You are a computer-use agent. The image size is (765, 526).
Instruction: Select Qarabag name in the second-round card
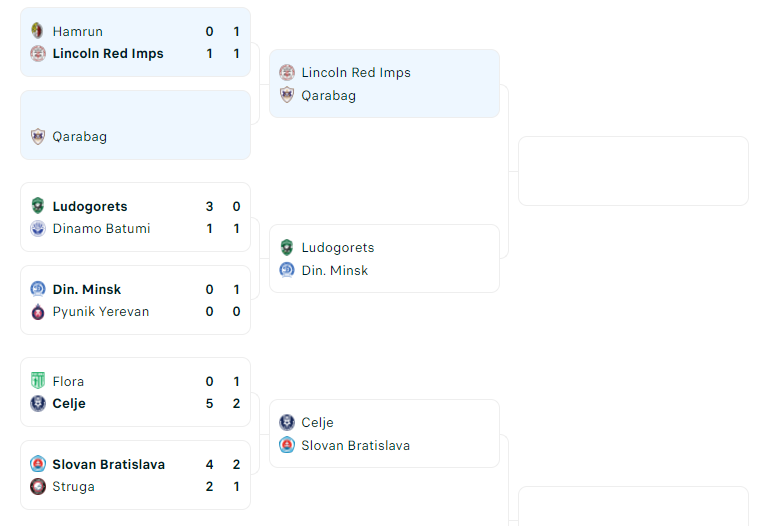(x=328, y=95)
